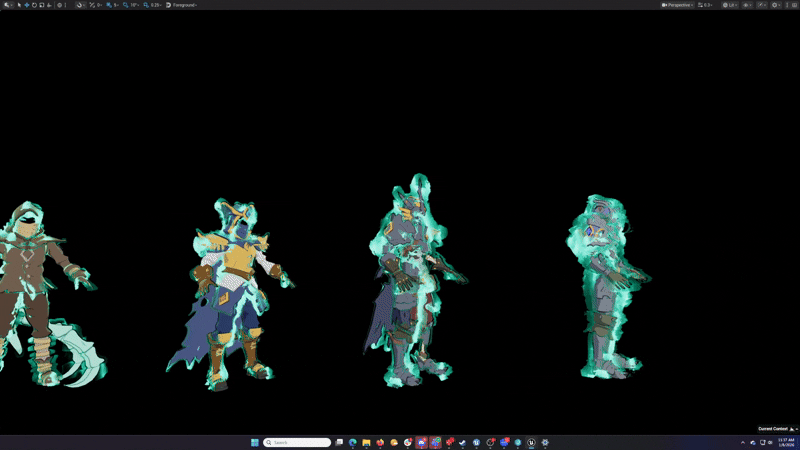Change the 10° rotation snap value
The image size is (800, 450).
[135, 5]
